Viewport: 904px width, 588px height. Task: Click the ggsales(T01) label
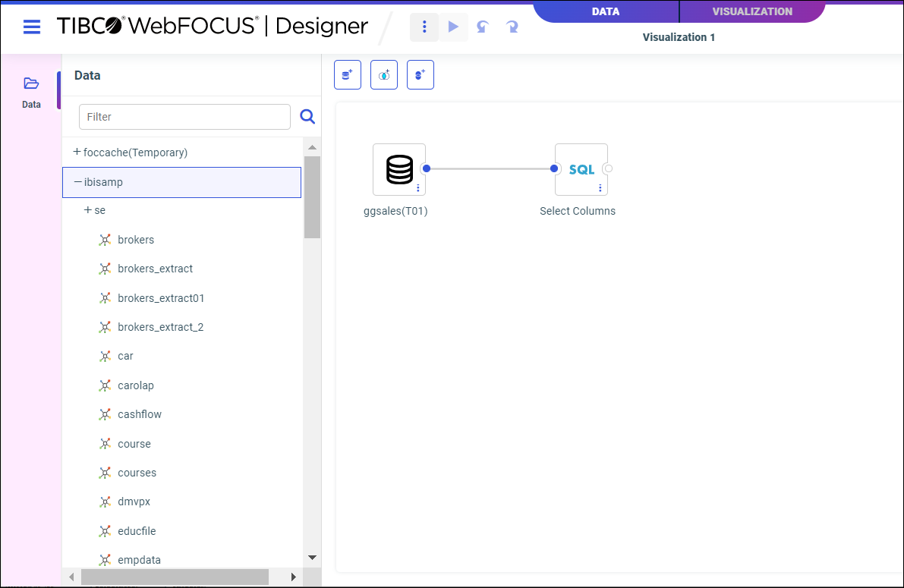395,211
